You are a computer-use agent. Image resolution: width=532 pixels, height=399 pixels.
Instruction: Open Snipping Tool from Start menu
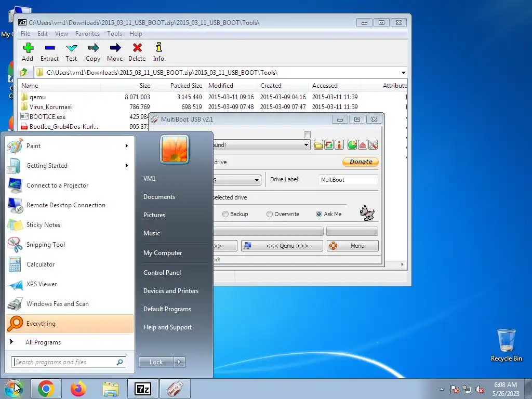70,245
